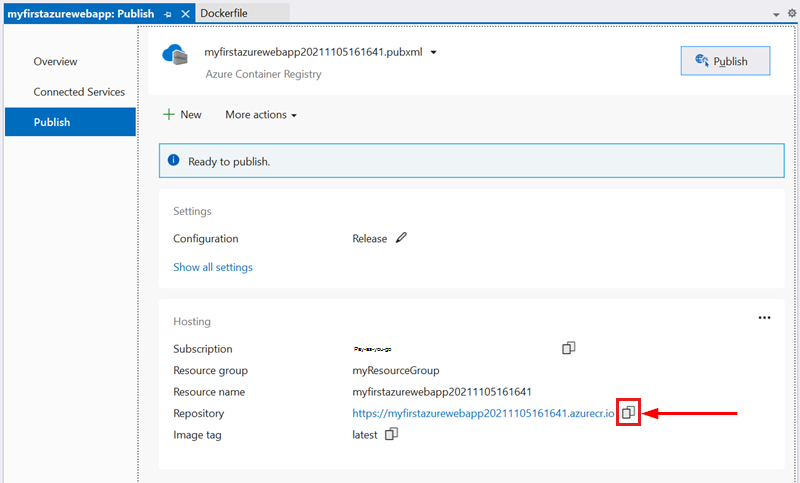Close the myfirstazurewebapp Publish tab

click(185, 14)
